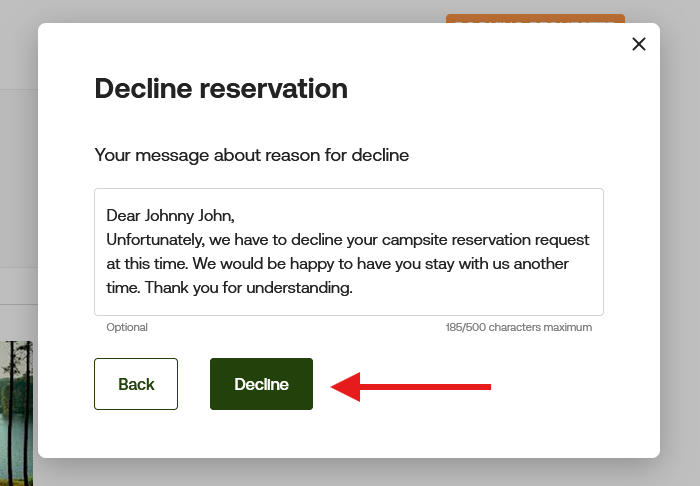Viewport: 700px width, 486px height.
Task: Click the orange button behind the dialog
Action: click(535, 18)
